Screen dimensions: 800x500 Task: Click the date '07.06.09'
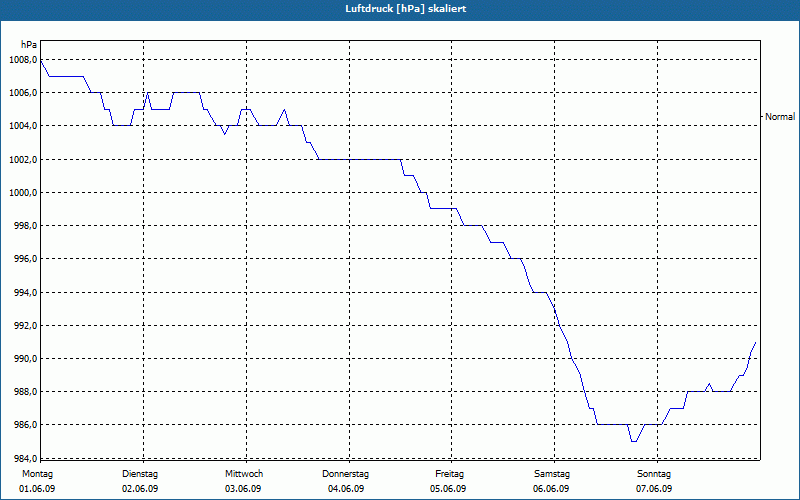coord(654,489)
